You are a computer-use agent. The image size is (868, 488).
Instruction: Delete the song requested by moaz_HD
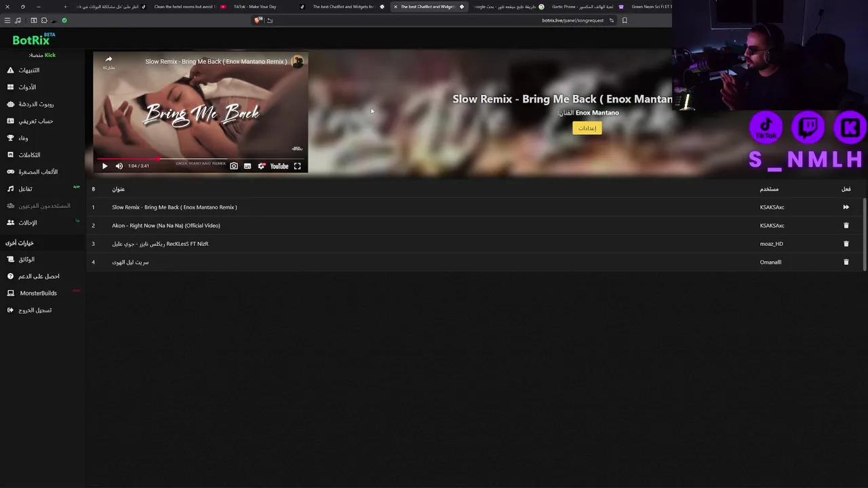[x=846, y=244]
